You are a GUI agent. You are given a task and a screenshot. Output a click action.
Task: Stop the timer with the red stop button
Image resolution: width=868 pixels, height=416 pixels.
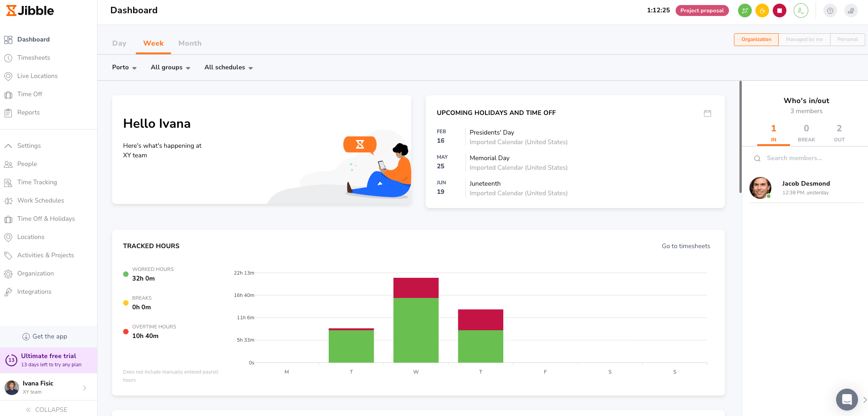click(780, 10)
